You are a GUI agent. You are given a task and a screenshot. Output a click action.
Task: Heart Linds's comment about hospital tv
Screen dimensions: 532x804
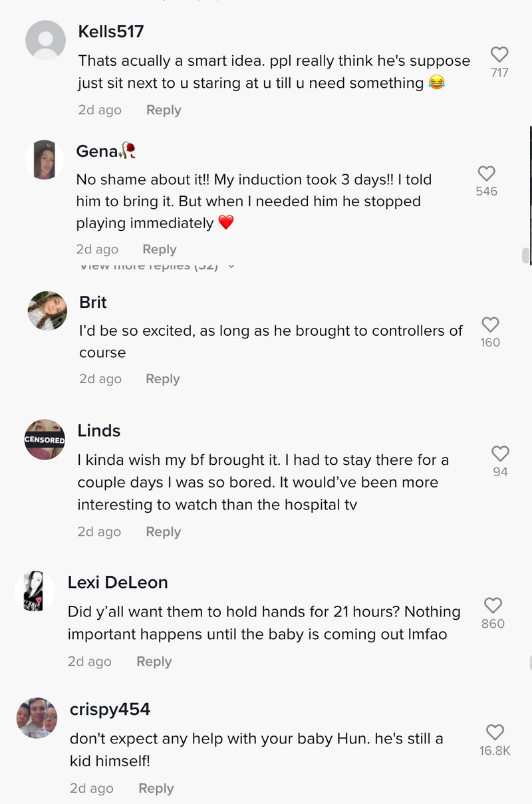(x=500, y=454)
